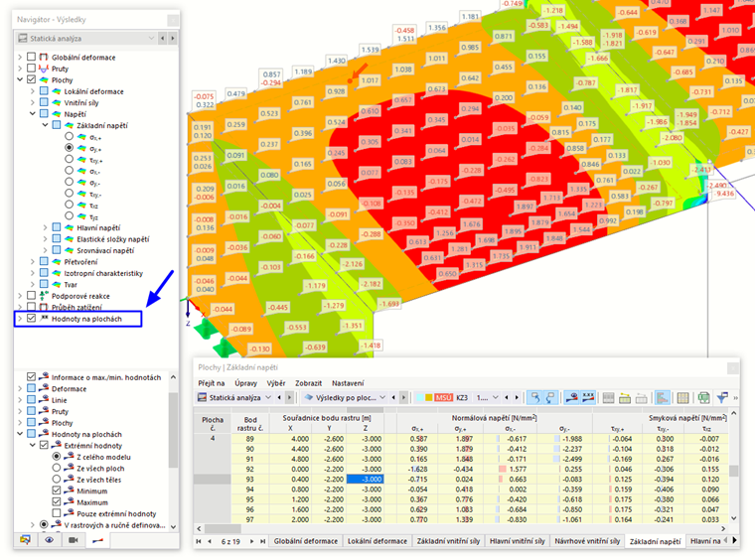Image resolution: width=755 pixels, height=560 pixels.
Task: Click the export table to spreadsheet icon
Action: [704, 398]
